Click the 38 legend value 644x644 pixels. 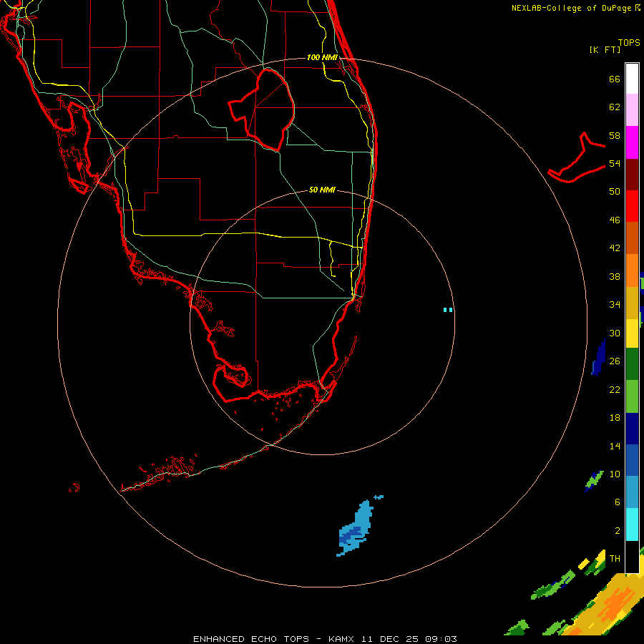pyautogui.click(x=615, y=276)
